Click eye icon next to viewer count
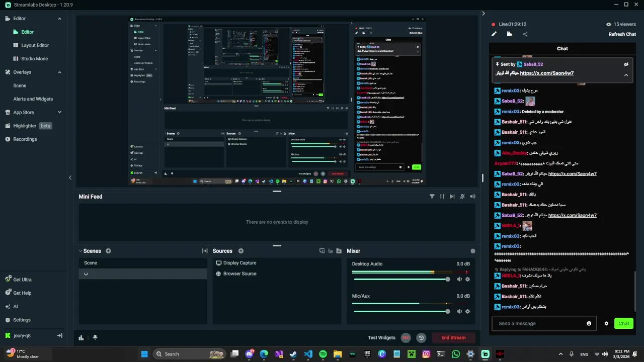This screenshot has width=644, height=362. pos(609,24)
